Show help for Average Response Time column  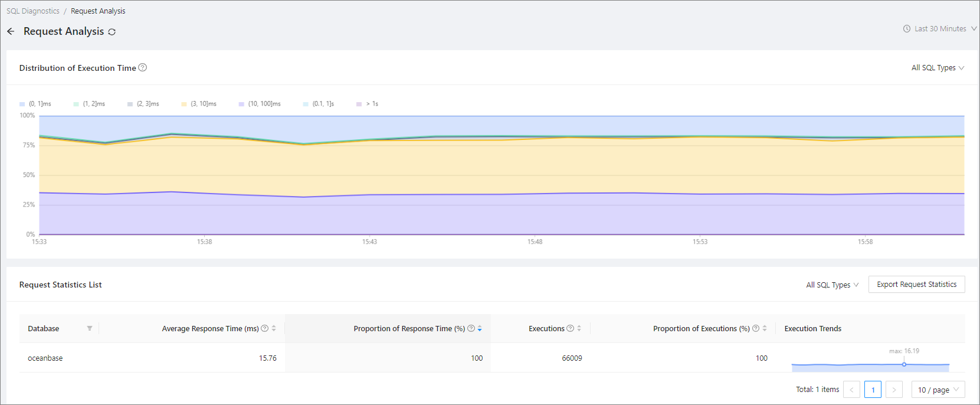tap(265, 328)
